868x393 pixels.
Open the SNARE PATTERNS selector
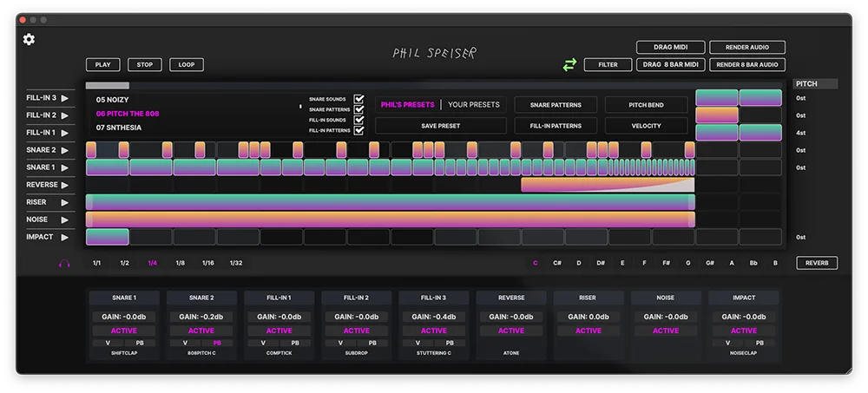pyautogui.click(x=556, y=105)
